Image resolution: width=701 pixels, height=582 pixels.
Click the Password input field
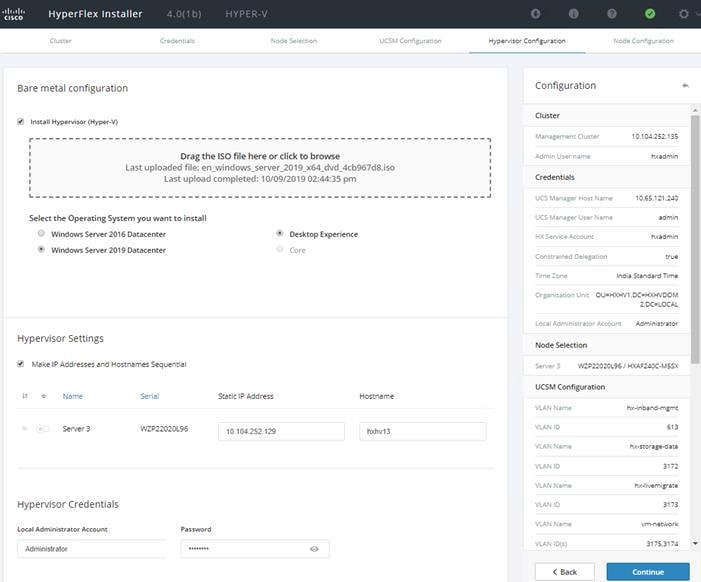click(x=255, y=549)
